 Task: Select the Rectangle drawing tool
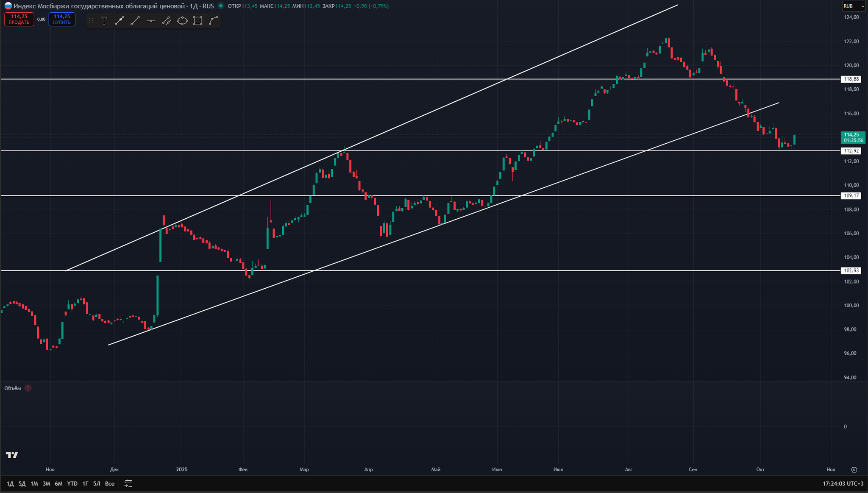coord(198,21)
